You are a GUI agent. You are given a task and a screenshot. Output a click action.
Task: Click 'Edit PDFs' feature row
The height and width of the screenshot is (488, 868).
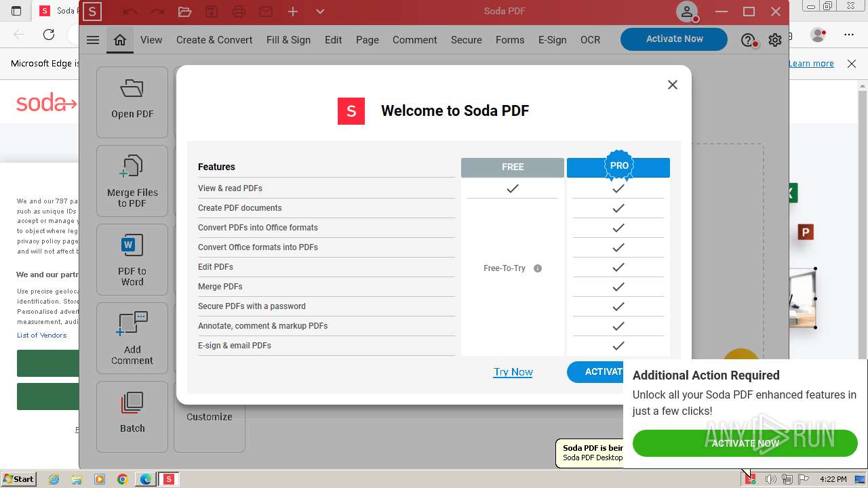pos(326,267)
